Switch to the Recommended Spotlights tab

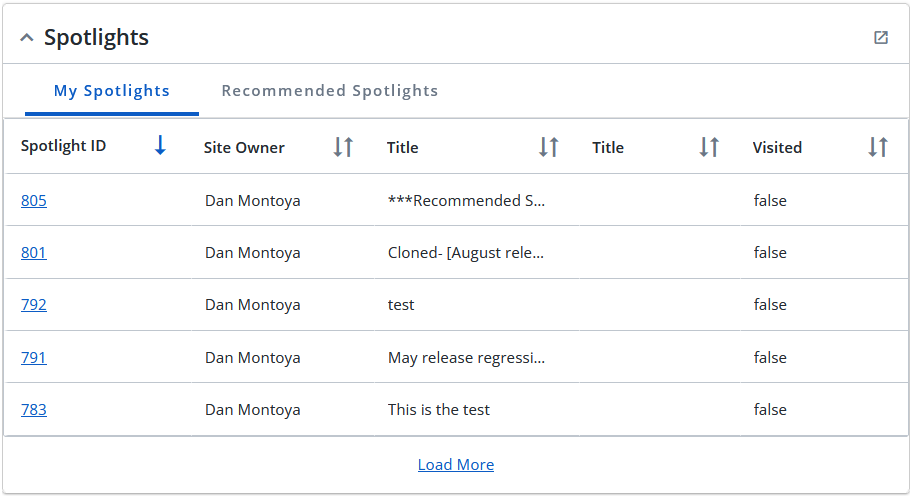(x=330, y=91)
